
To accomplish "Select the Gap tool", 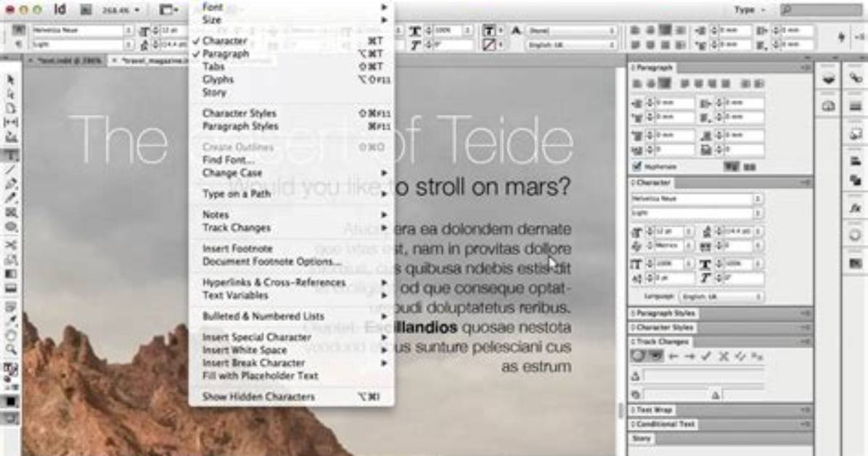I will [10, 123].
